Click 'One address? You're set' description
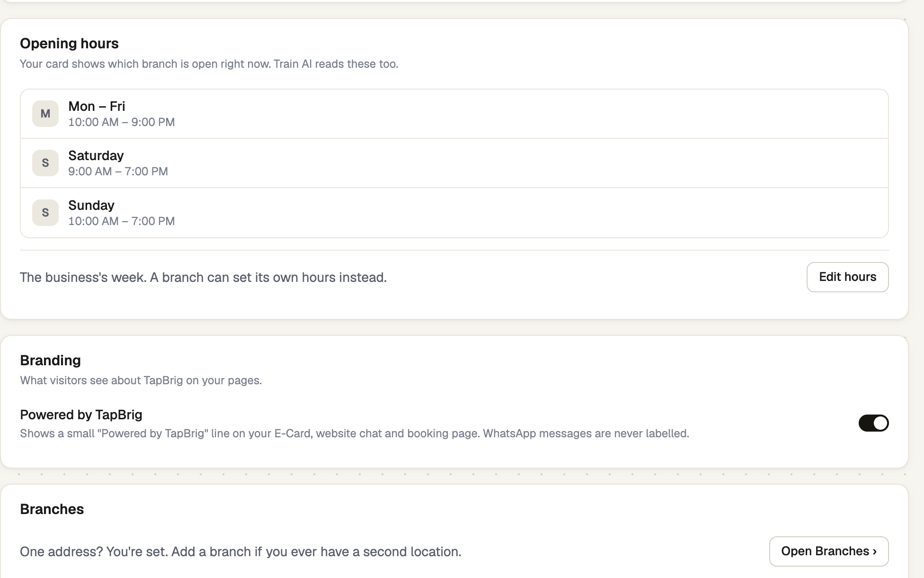Viewport: 924px width, 578px height. (240, 552)
